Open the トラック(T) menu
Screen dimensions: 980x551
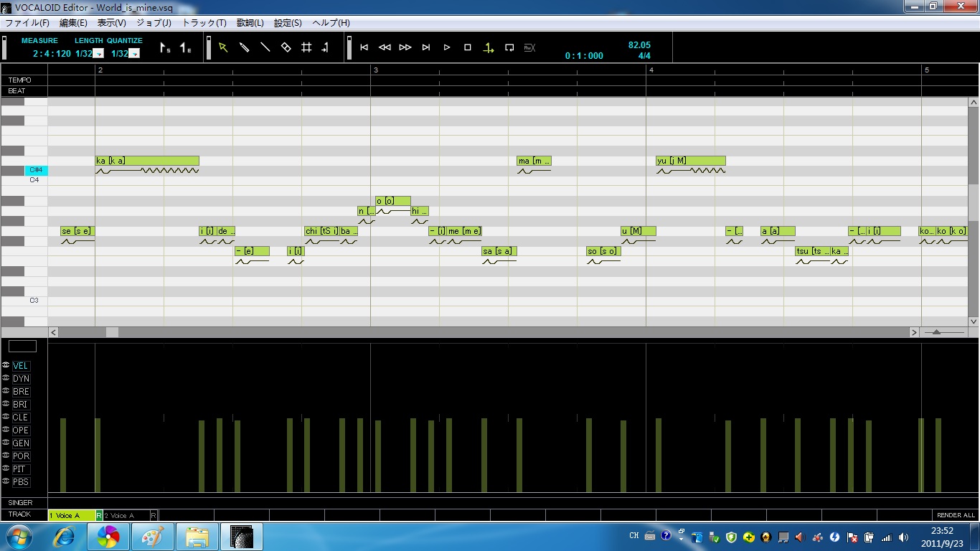coord(204,23)
